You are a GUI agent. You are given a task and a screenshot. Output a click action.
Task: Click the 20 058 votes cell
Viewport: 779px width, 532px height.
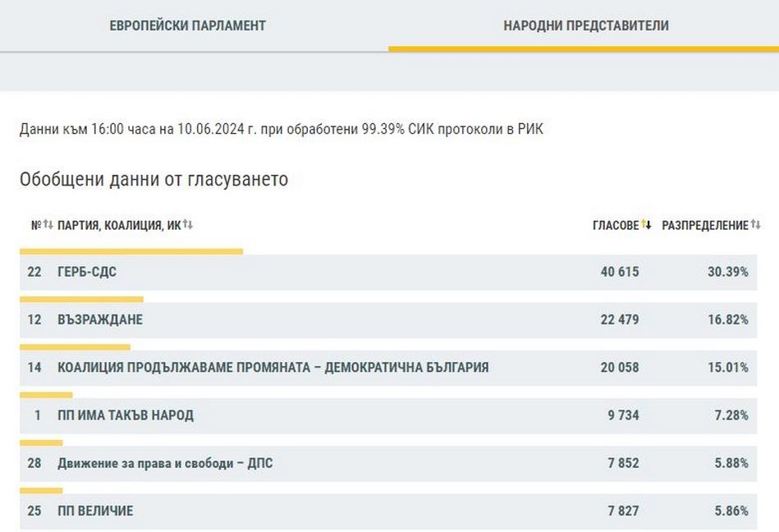(x=620, y=367)
